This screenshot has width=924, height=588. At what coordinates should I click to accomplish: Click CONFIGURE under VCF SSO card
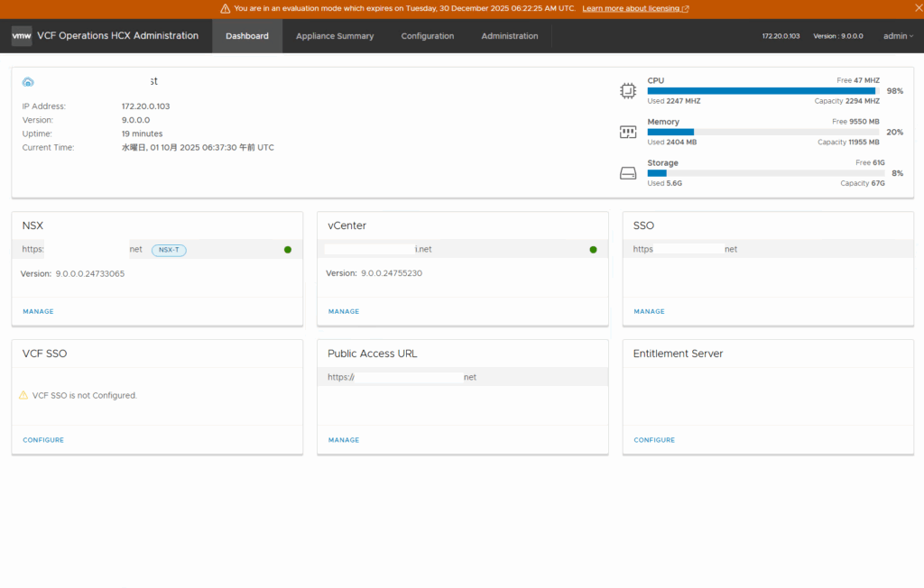tap(43, 440)
